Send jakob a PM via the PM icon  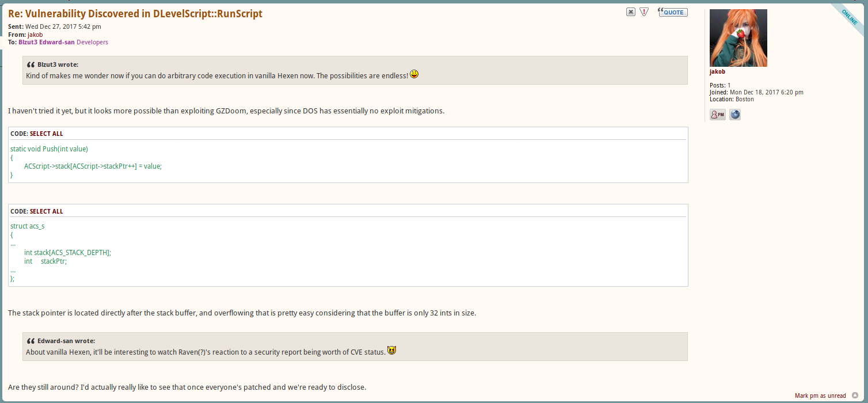click(717, 114)
